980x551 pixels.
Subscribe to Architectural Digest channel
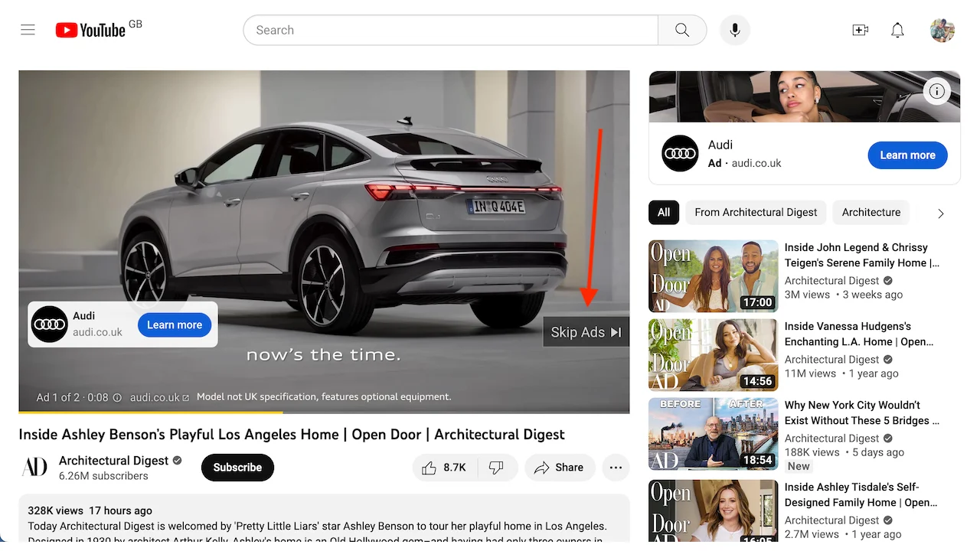point(237,468)
